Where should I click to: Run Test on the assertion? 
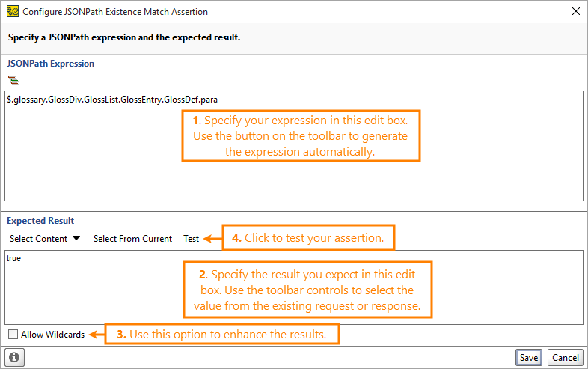tap(192, 239)
